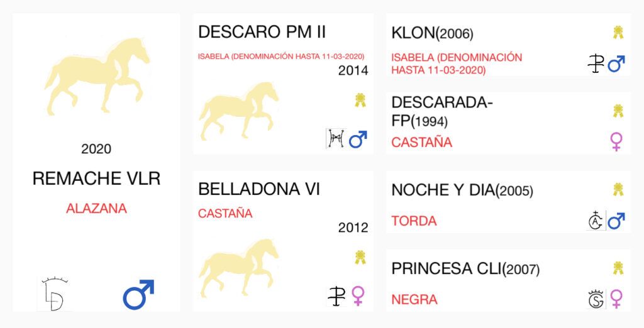
Task: Select the REMACHE VLR title
Action: click(96, 178)
